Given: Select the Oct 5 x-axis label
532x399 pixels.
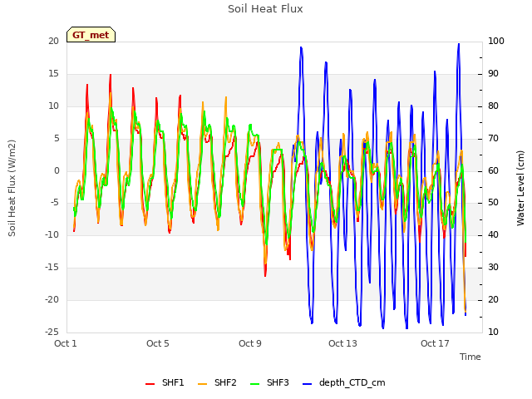Looking at the screenshot, I should tap(158, 343).
